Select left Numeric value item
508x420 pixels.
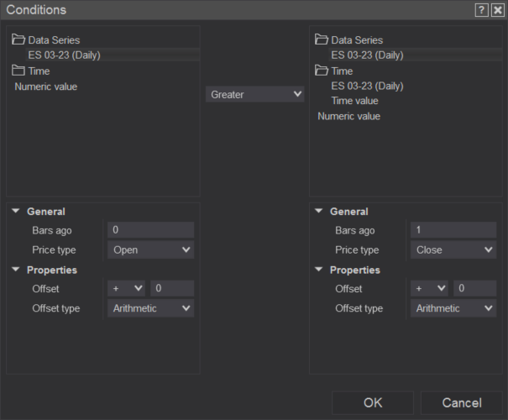click(x=46, y=87)
